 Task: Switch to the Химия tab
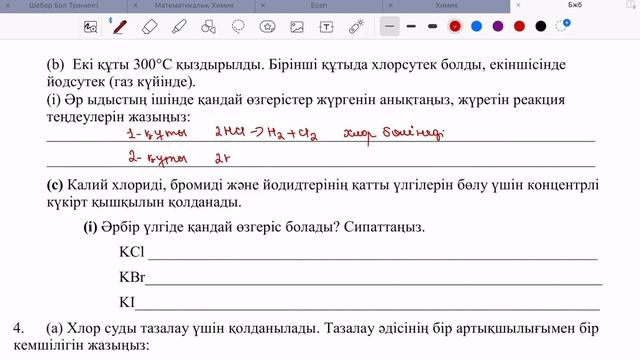coord(446,6)
